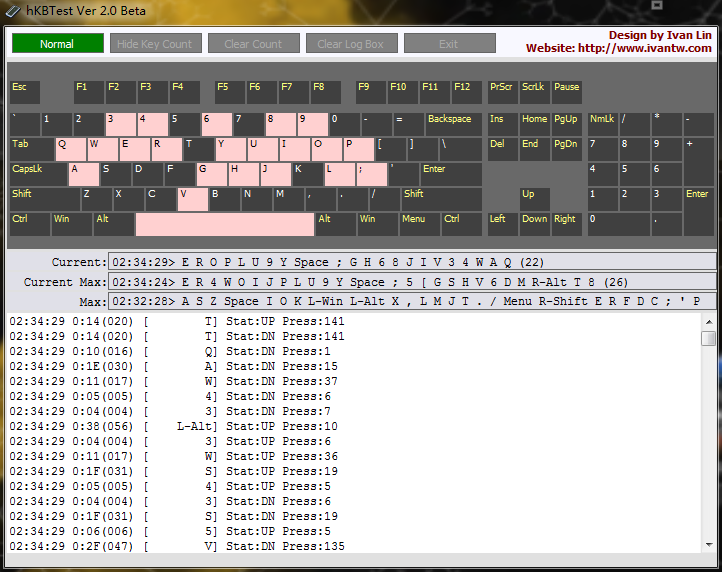Click the Up arrow key tile

click(534, 200)
